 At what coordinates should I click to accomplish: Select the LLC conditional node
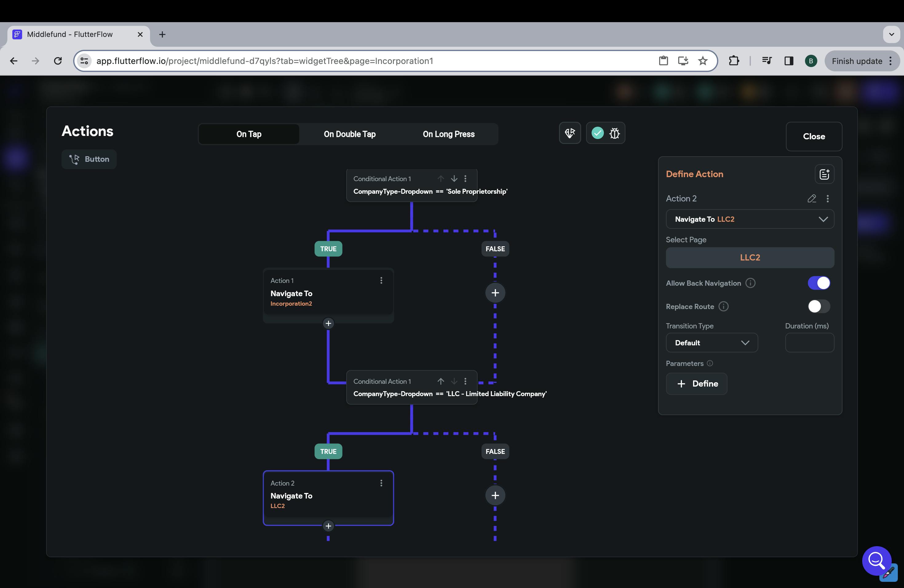(x=412, y=387)
